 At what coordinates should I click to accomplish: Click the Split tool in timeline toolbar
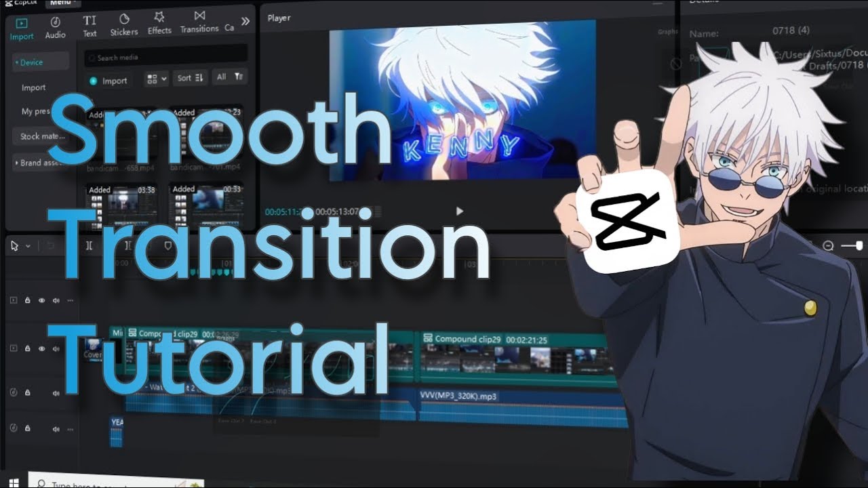point(90,245)
